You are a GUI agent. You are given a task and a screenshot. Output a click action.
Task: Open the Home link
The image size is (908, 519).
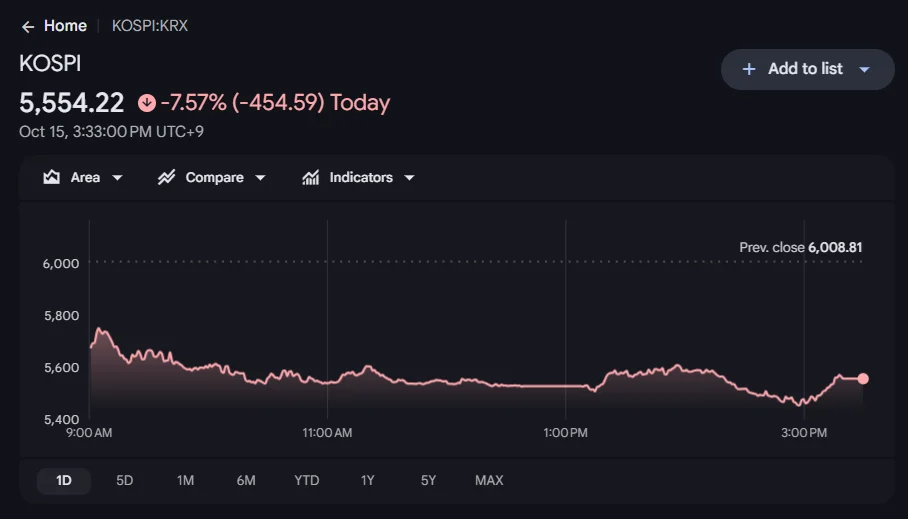(x=65, y=26)
